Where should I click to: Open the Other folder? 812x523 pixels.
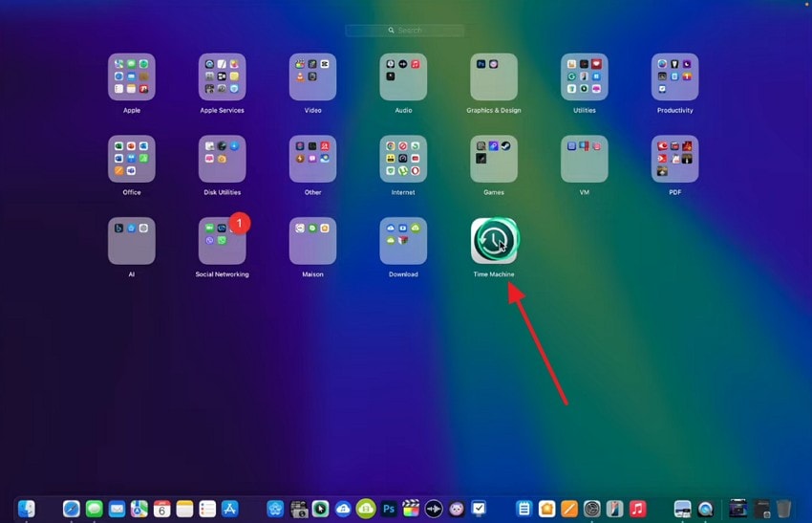[312, 159]
